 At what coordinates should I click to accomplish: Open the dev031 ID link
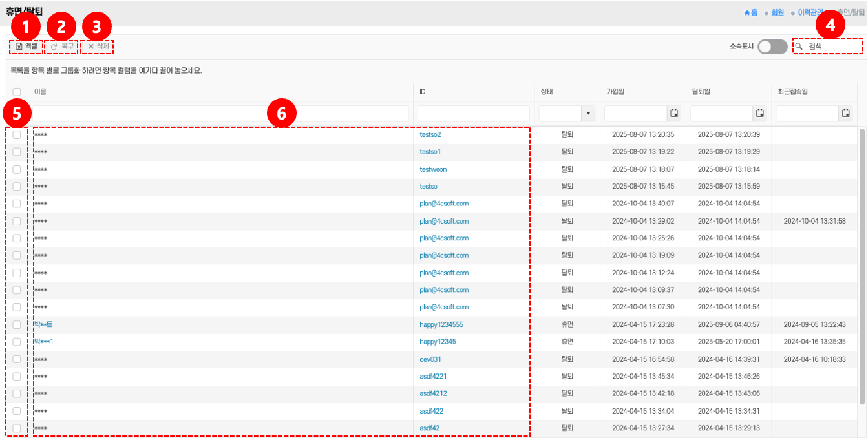[x=430, y=359]
